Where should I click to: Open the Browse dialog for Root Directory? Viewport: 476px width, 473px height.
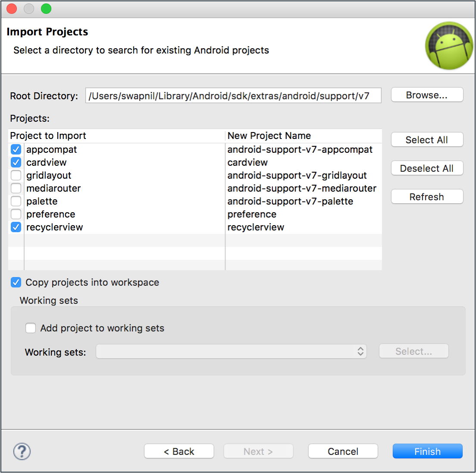pyautogui.click(x=427, y=95)
